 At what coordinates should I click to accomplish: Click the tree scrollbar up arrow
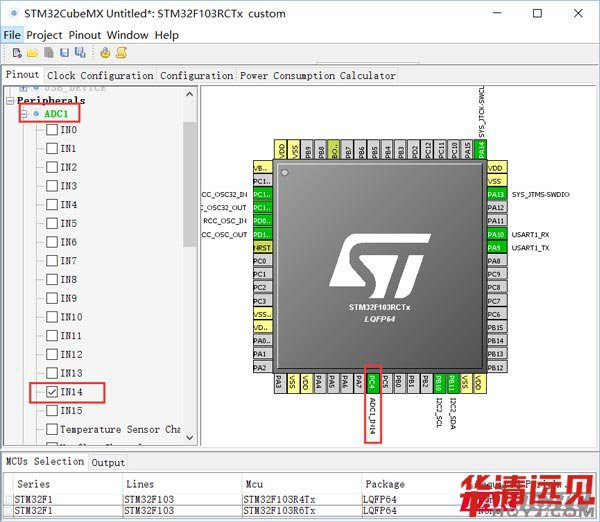(189, 94)
